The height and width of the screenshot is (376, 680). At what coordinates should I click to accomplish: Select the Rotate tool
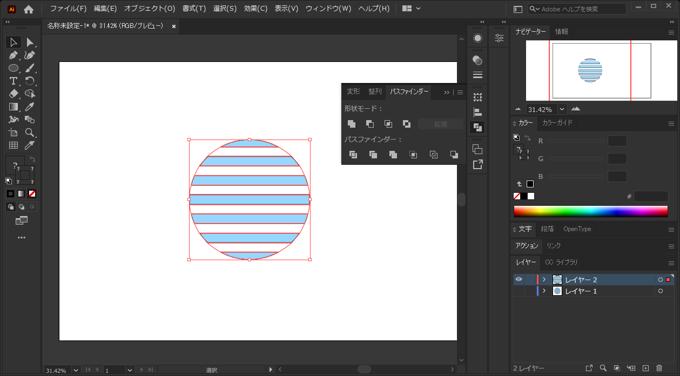pos(29,81)
